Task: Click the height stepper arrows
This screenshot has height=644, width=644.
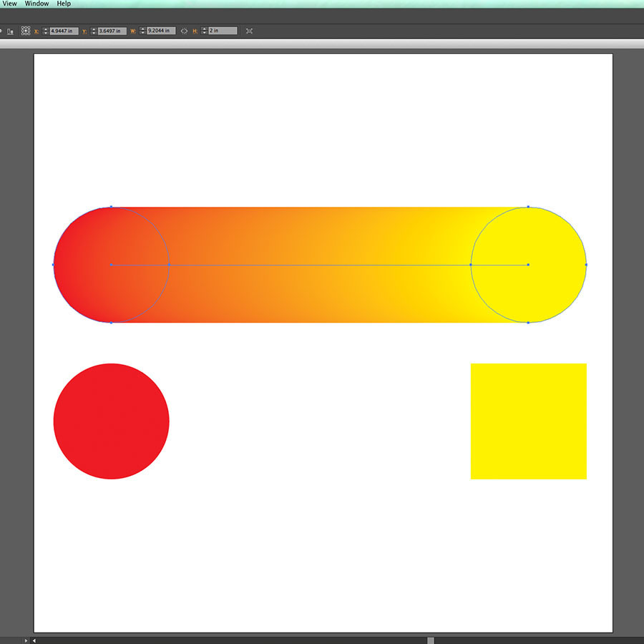Action: (x=204, y=31)
